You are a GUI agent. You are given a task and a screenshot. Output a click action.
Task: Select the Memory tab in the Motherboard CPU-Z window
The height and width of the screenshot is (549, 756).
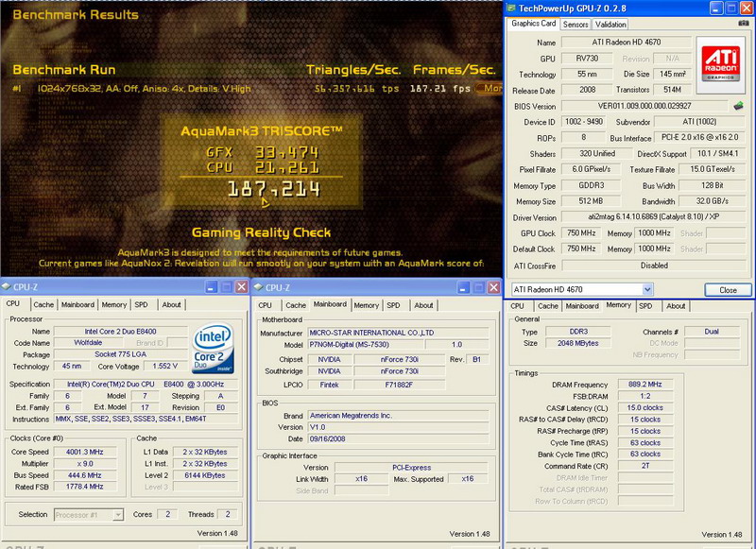coord(367,305)
